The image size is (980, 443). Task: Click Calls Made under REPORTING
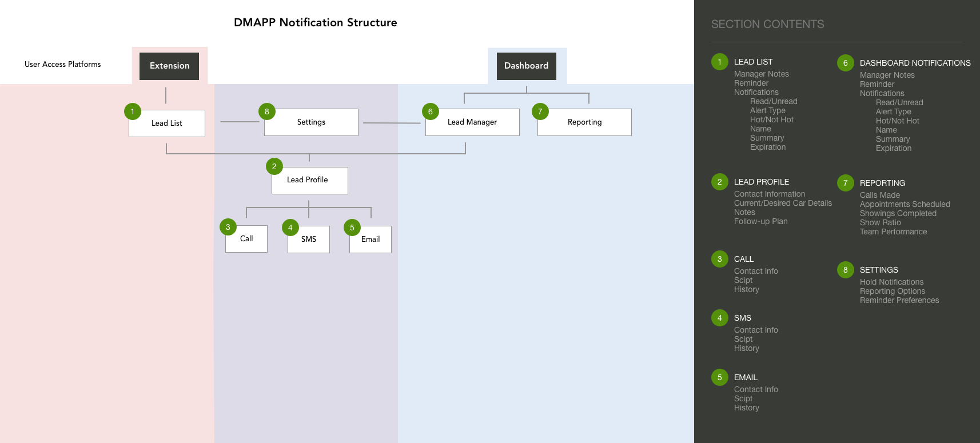click(x=880, y=195)
